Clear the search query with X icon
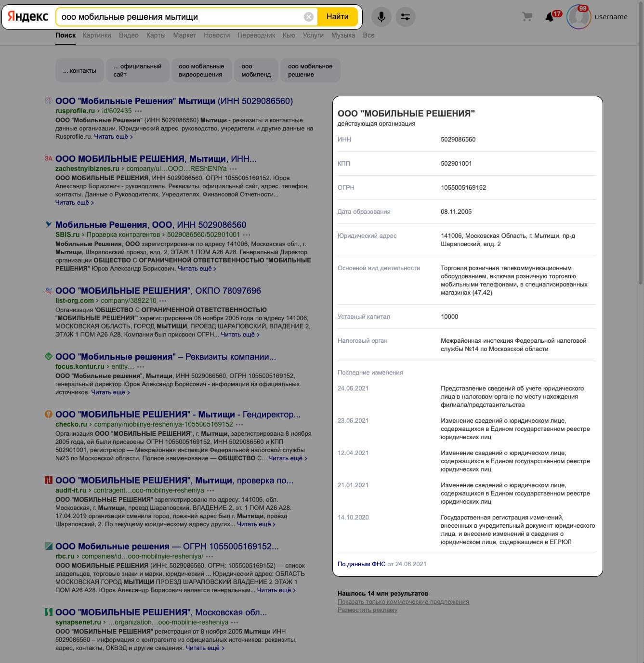The width and height of the screenshot is (644, 663). point(309,17)
